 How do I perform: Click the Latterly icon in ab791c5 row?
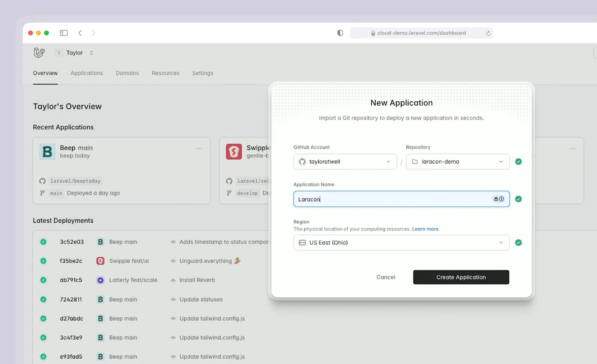(x=100, y=280)
